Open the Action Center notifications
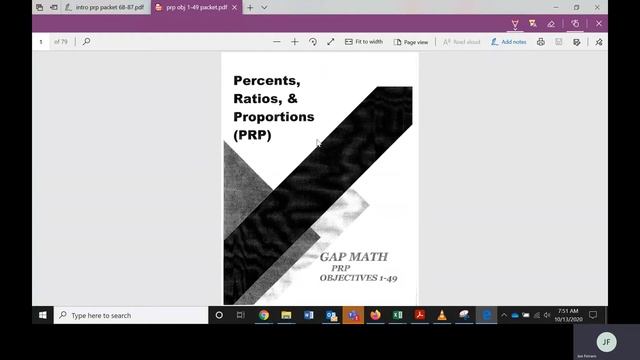The height and width of the screenshot is (360, 640). pos(593,315)
